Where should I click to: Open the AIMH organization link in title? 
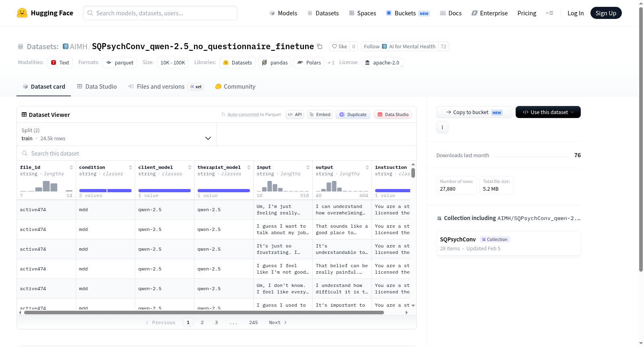[78, 46]
